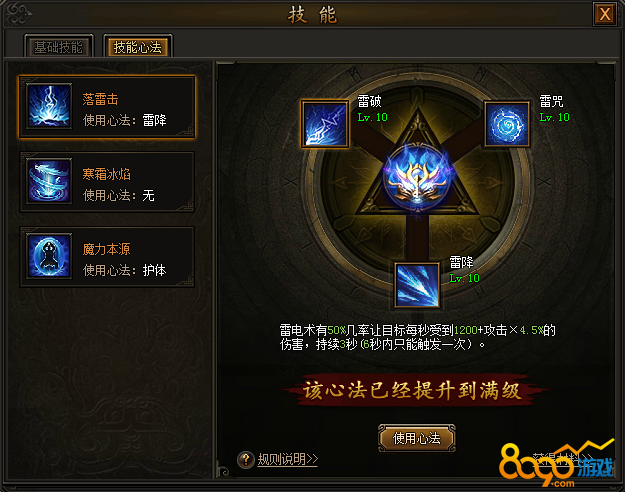Click the 雷破 Lv.10 label

tap(372, 117)
